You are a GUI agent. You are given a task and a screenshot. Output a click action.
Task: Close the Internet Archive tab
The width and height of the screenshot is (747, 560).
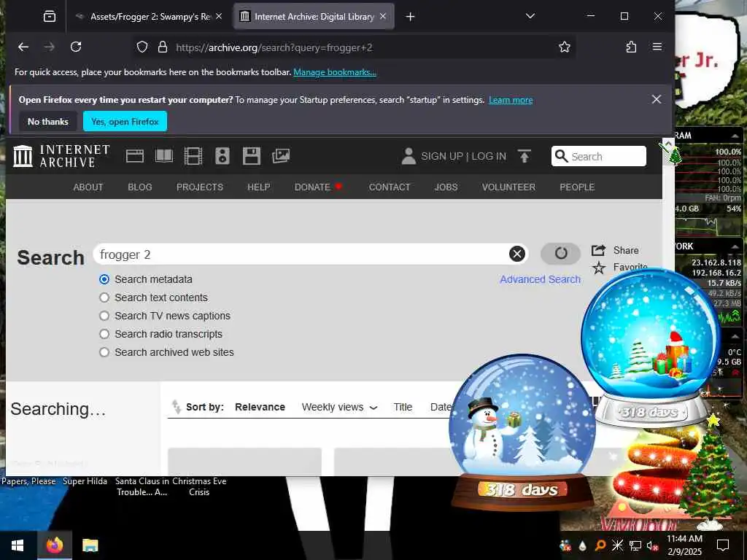click(x=383, y=16)
